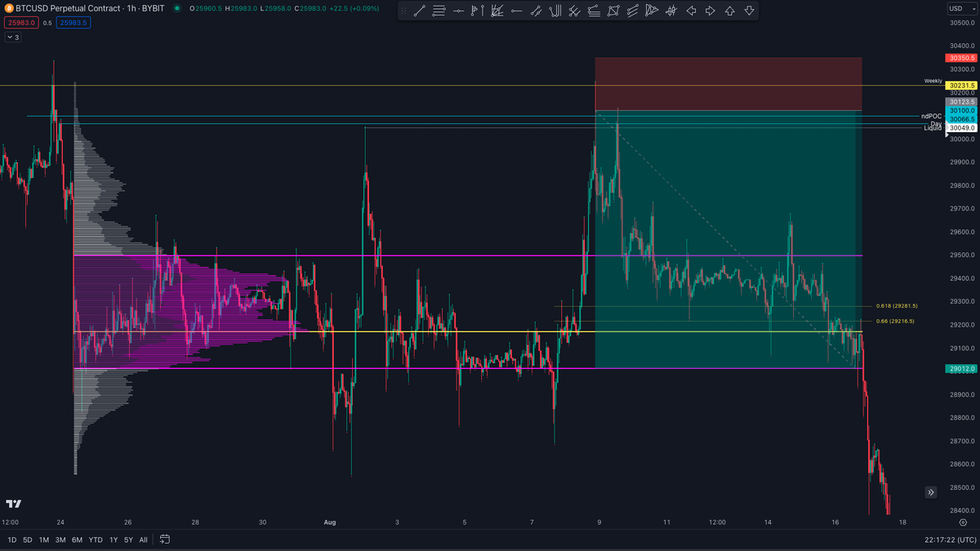Click the 0.5 spread value between prices

(47, 23)
